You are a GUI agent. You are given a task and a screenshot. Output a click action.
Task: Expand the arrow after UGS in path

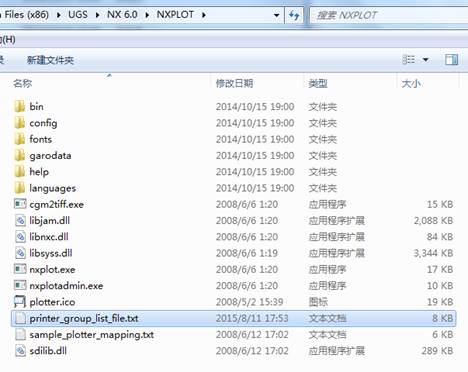[x=97, y=15]
